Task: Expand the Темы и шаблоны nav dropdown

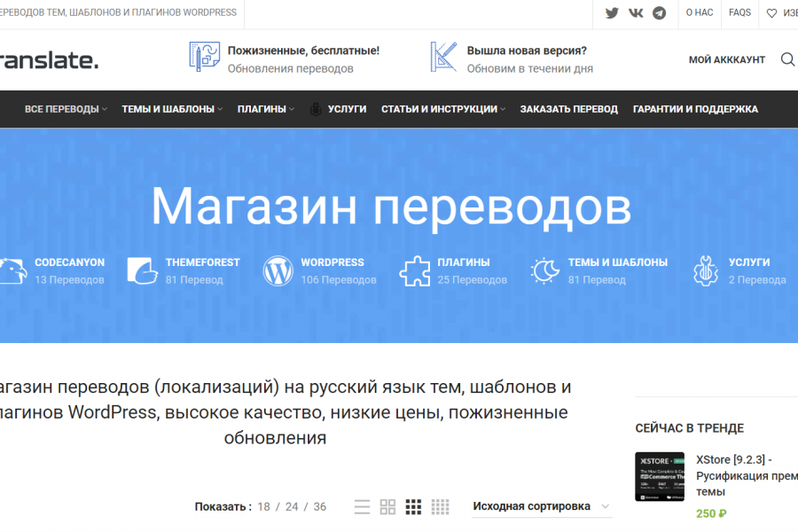Action: coord(172,109)
